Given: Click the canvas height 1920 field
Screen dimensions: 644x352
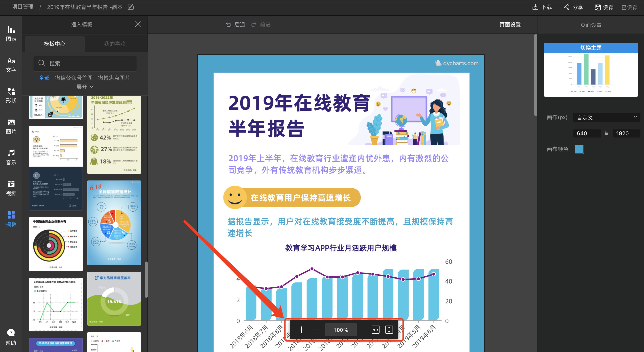Looking at the screenshot, I should pyautogui.click(x=626, y=133).
